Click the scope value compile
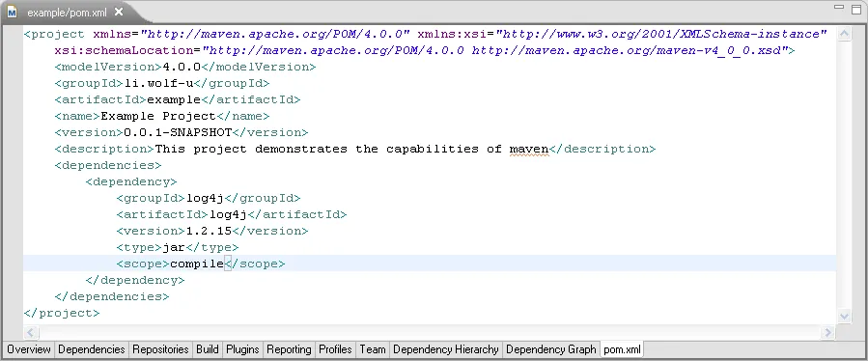868x361 pixels. 197,264
